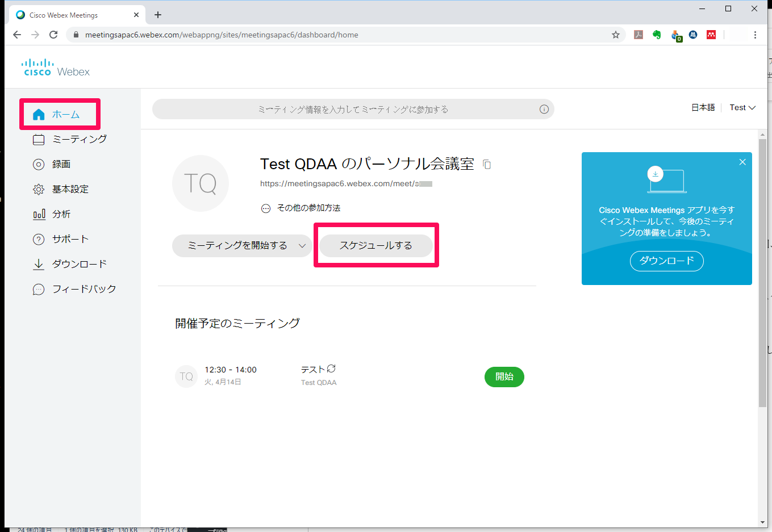
Task: Open その他の参加方法 more ways to join
Action: coord(308,208)
